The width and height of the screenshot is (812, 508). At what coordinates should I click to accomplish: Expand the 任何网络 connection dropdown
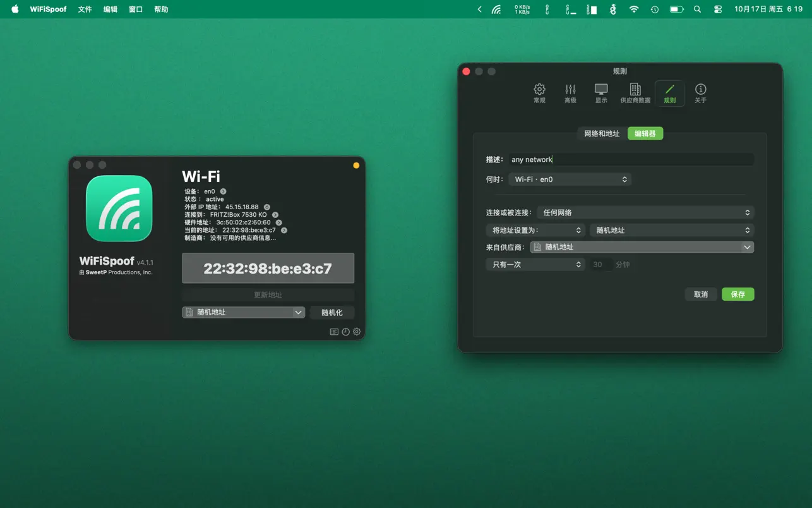tap(645, 213)
